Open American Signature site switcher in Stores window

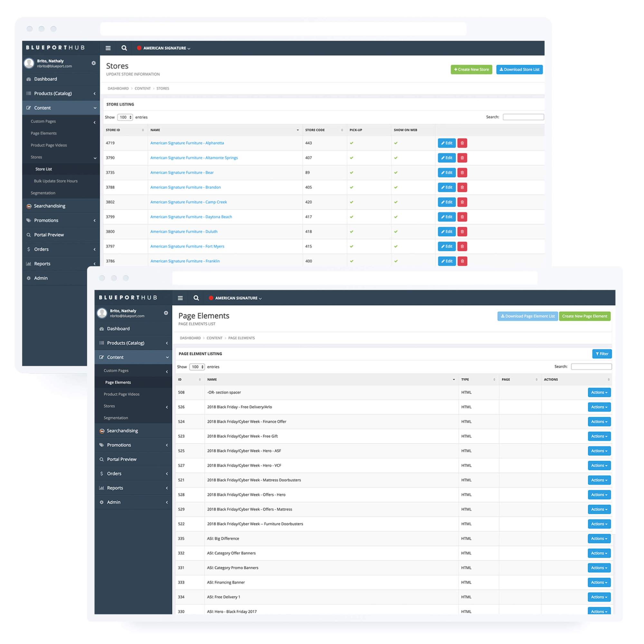click(x=164, y=48)
